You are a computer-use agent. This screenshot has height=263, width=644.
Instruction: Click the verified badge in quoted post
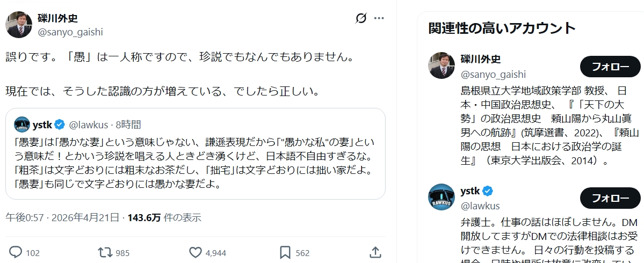[x=60, y=125]
